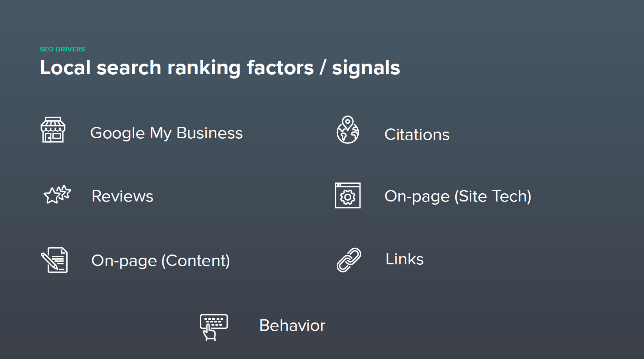Click the word 'ranking' in the title
The width and height of the screenshot is (644, 359).
coord(204,68)
